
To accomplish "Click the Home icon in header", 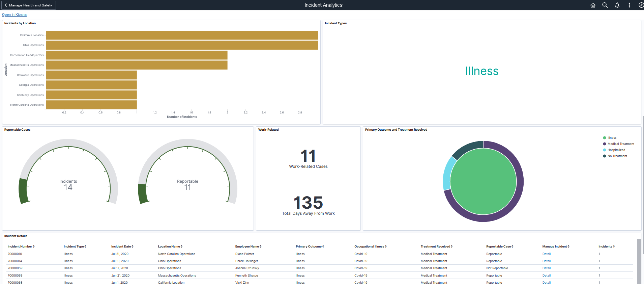I will coord(593,5).
